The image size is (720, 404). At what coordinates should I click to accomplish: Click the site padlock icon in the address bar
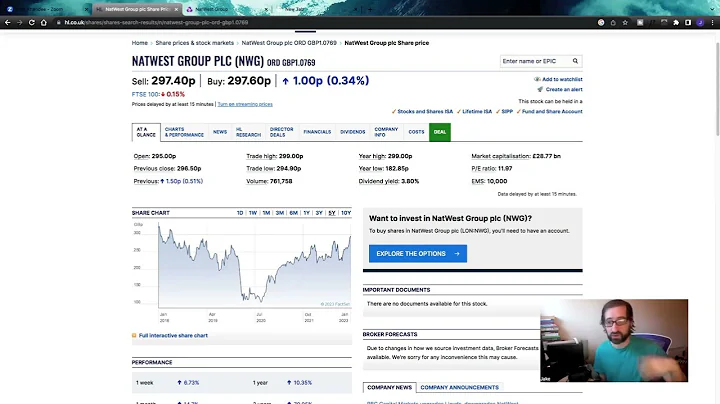[x=59, y=22]
